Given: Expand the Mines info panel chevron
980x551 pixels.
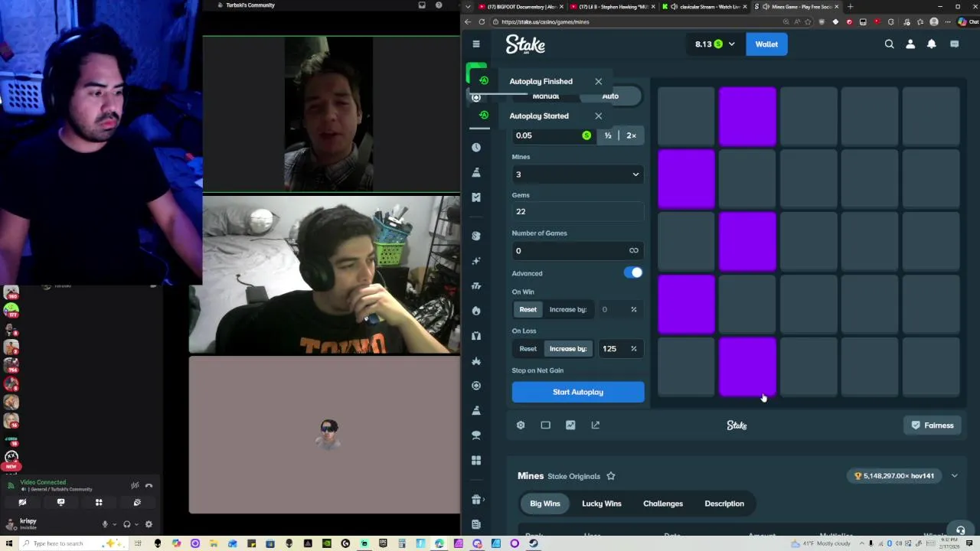Looking at the screenshot, I should 954,476.
